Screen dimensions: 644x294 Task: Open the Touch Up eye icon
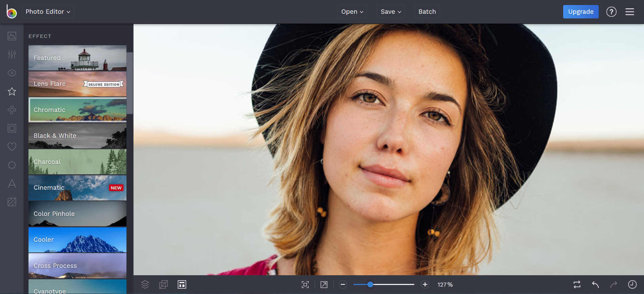click(x=12, y=73)
